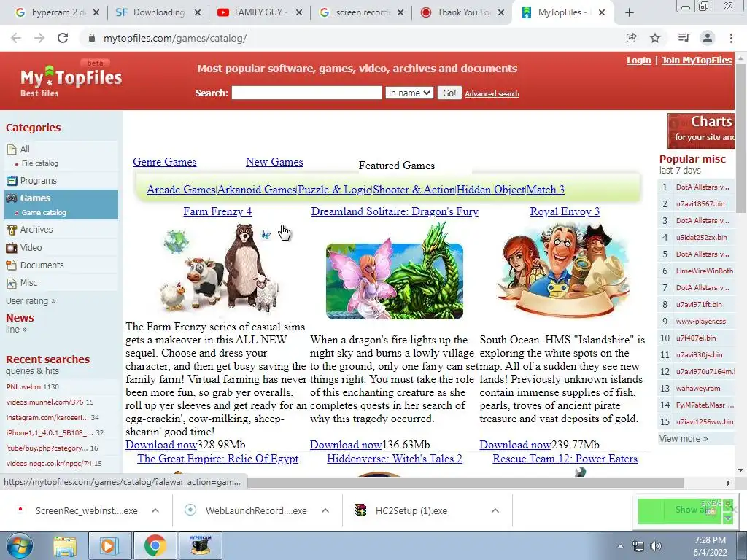Click the share page icon in address bar
This screenshot has height=560, width=747.
[631, 38]
